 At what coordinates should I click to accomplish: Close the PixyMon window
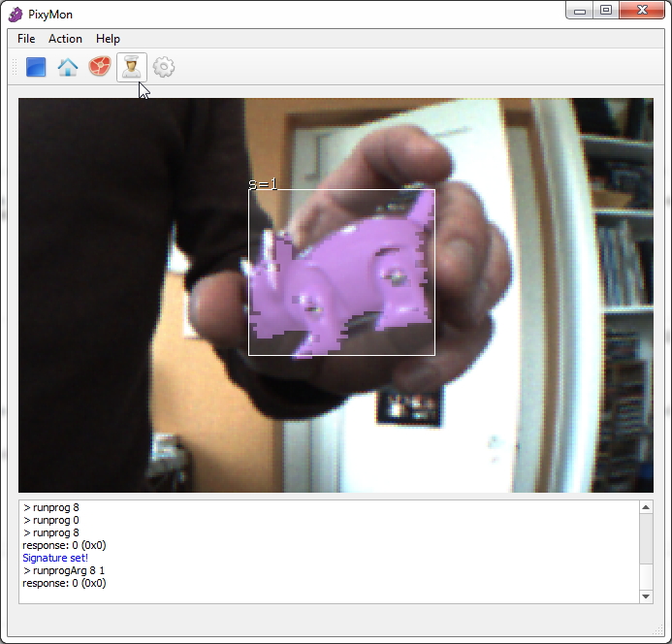[641, 11]
